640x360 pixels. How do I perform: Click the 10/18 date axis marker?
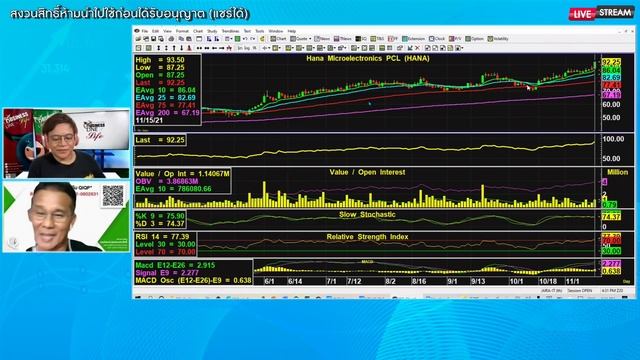[548, 281]
